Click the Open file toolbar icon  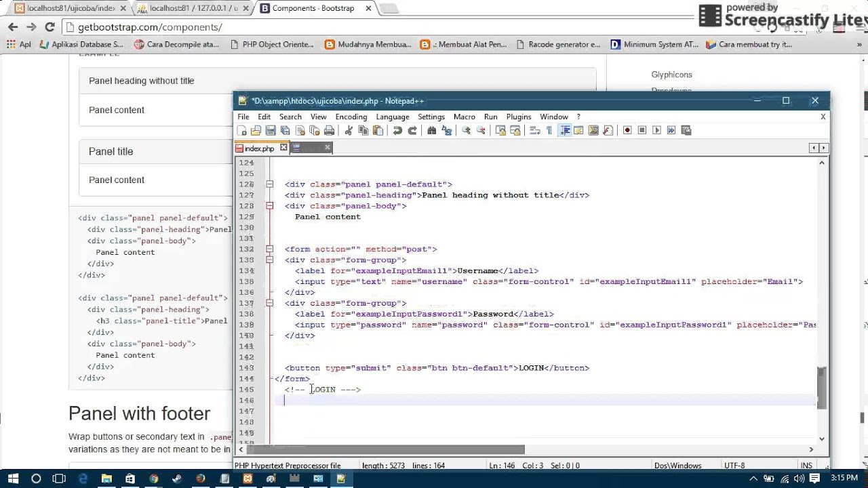tap(256, 130)
